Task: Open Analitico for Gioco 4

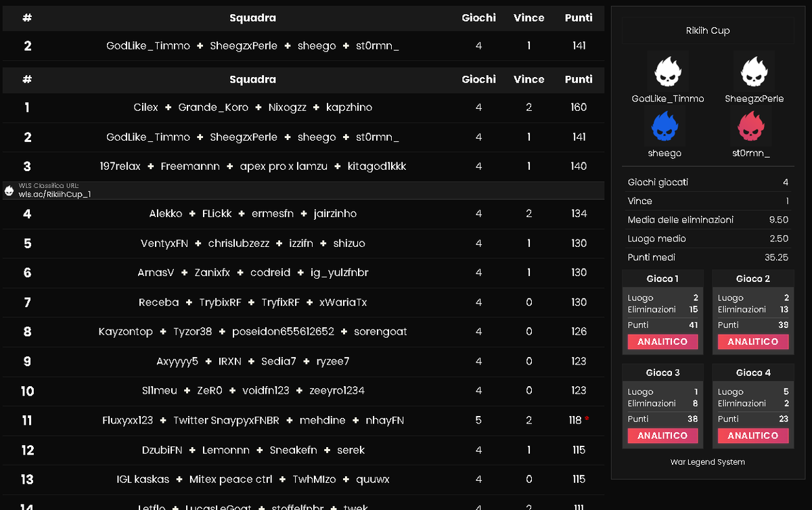Action: click(752, 436)
